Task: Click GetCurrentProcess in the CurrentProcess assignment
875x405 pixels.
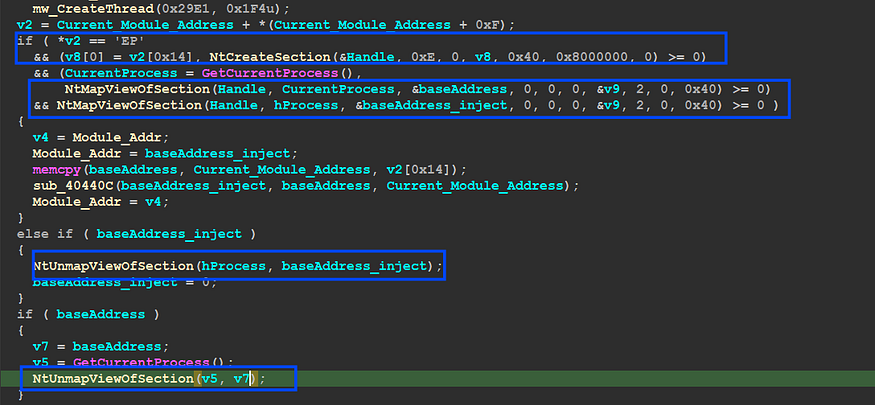Action: [x=269, y=73]
